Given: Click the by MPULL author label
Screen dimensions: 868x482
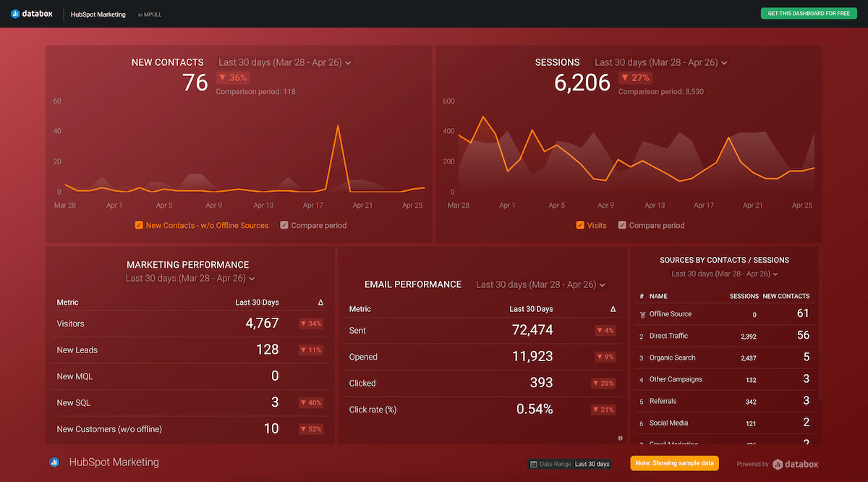Looking at the screenshot, I should (150, 14).
